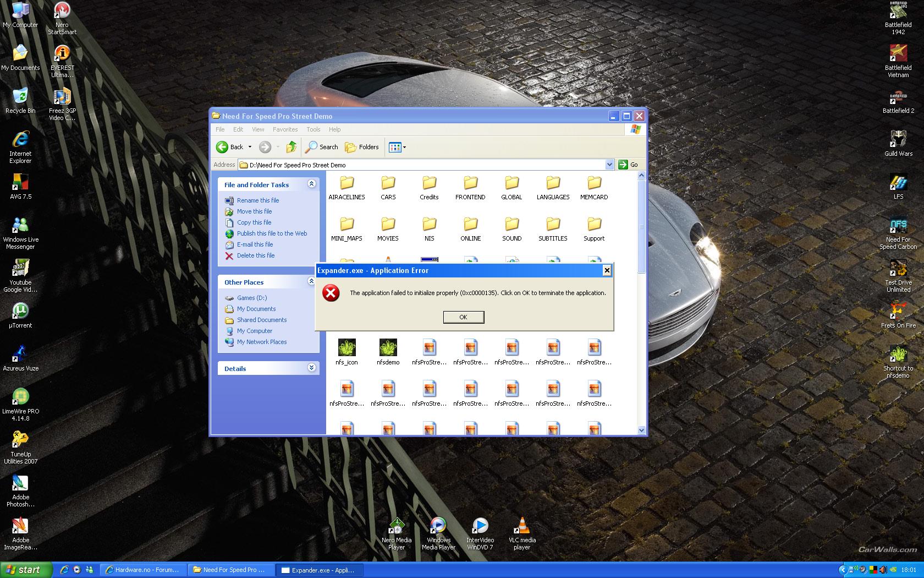Close the Expander.exe Application Error dialog
Screen dimensions: 924x578
click(x=607, y=270)
